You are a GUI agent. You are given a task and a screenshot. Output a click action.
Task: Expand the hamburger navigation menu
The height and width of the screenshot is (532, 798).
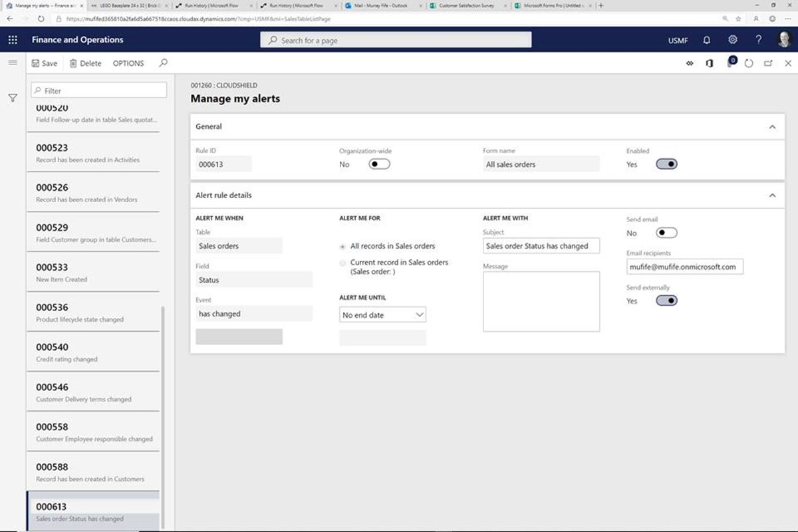(13, 63)
